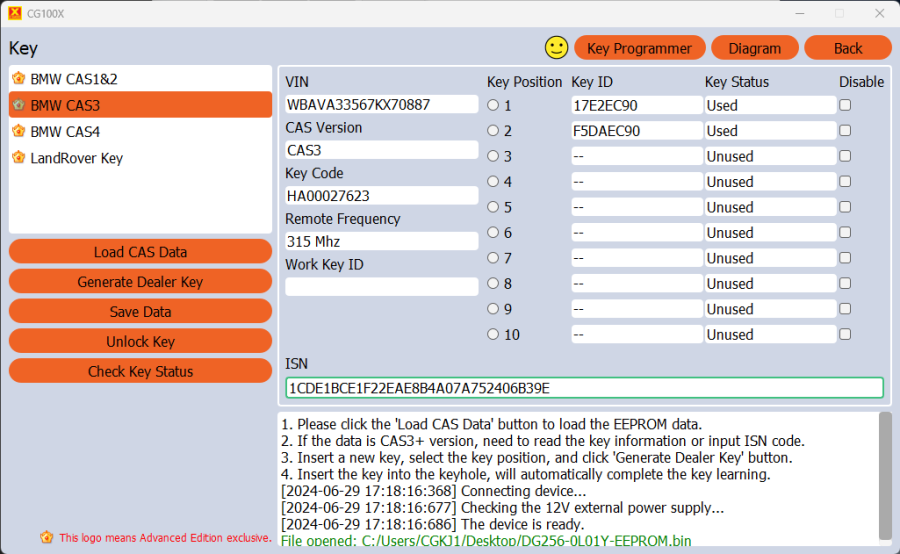900x554 pixels.
Task: Open the Key Programmer section
Action: coord(639,48)
